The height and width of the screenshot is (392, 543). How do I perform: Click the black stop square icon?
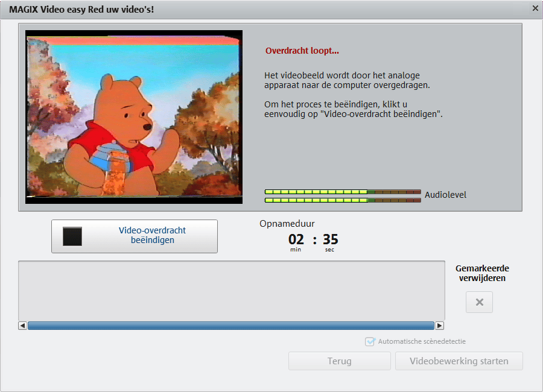pyautogui.click(x=72, y=236)
